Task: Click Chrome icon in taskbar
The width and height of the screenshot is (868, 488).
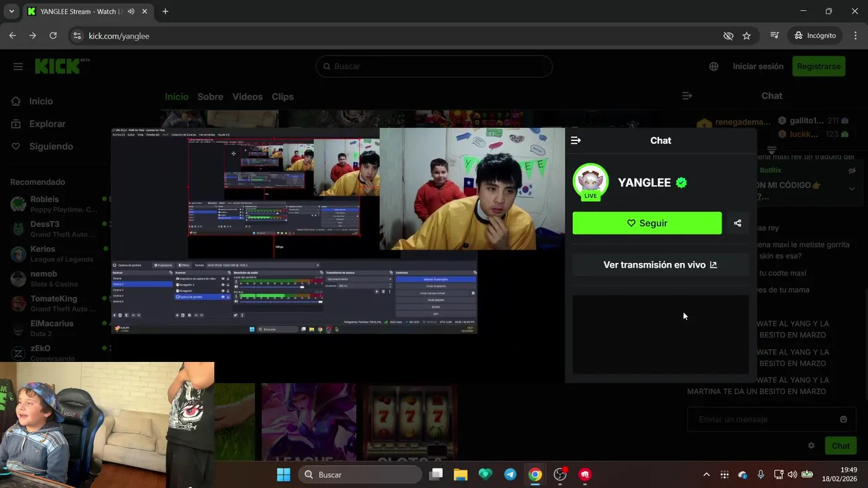Action: pyautogui.click(x=535, y=474)
